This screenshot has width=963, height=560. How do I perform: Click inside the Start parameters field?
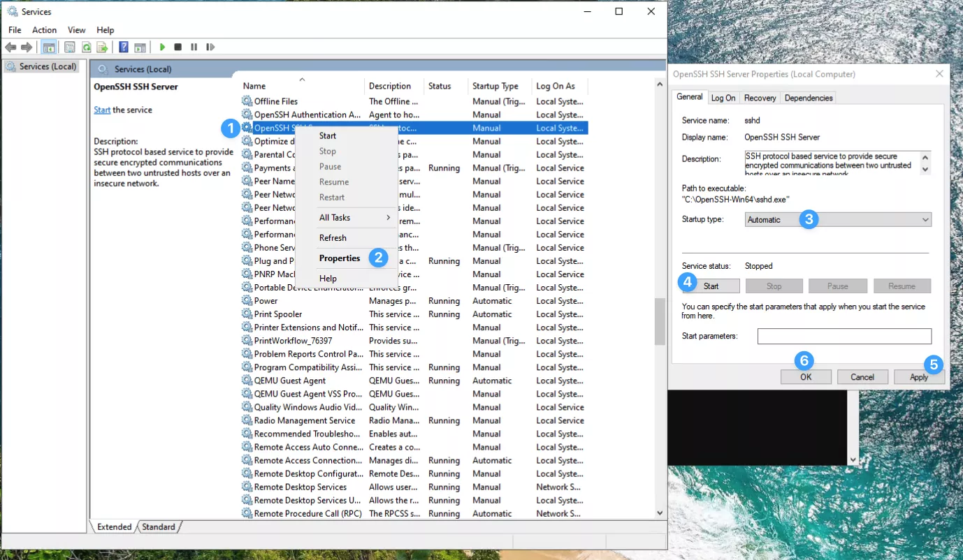click(844, 337)
